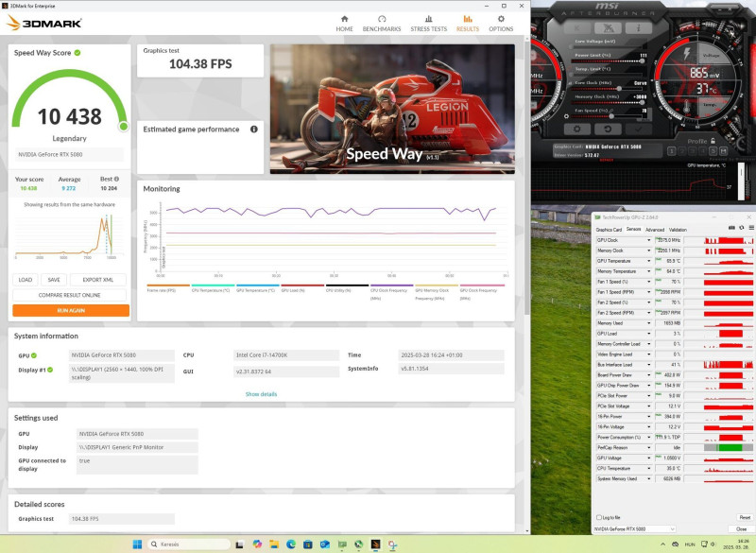Click the EXPORT XML button
This screenshot has width=756, height=553.
pos(98,280)
